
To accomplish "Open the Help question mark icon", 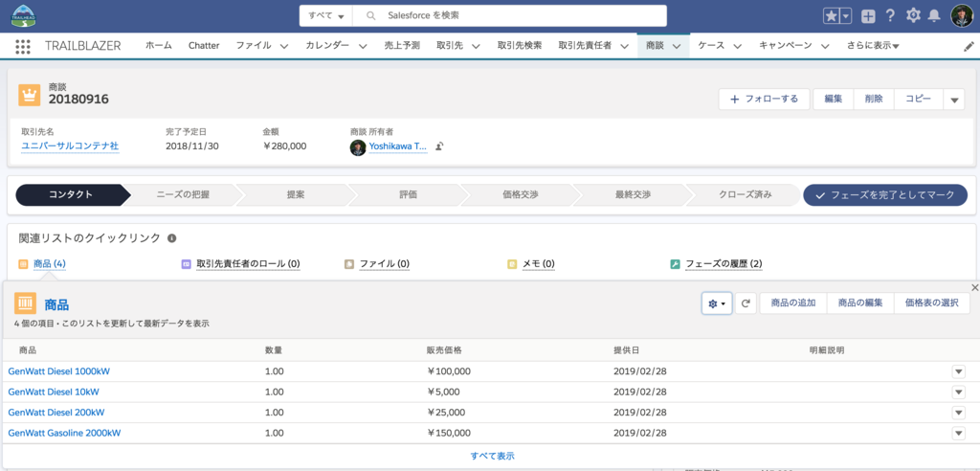I will [x=891, y=16].
